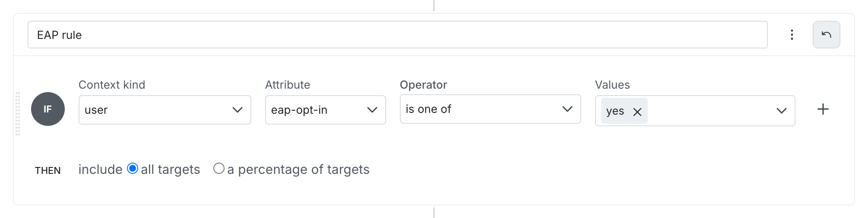Open the Operator dropdown 'is one of'
Screen dimensions: 868x218
pyautogui.click(x=490, y=109)
